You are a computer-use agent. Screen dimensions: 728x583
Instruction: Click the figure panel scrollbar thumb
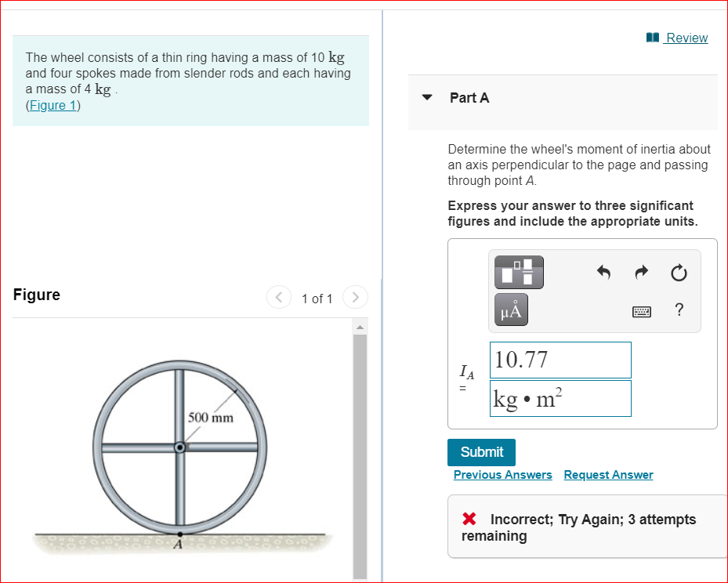pos(360,457)
